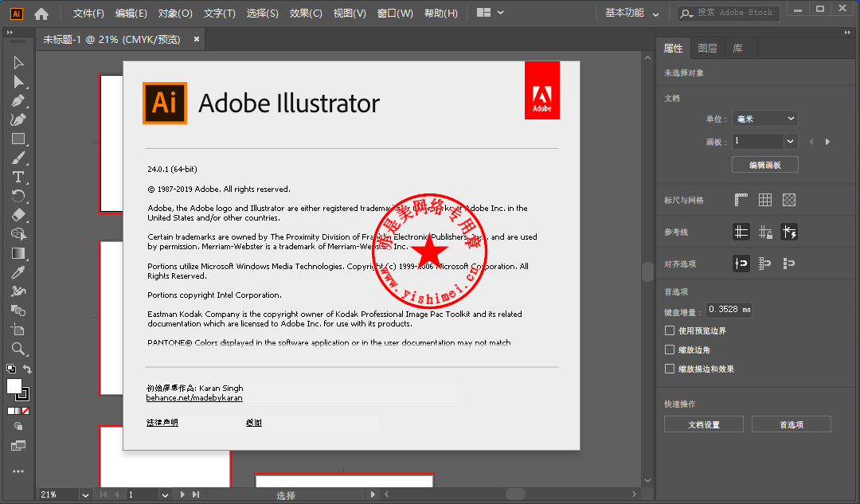Screen dimensions: 860x504
Task: Select the Rotate tool
Action: pos(18,196)
